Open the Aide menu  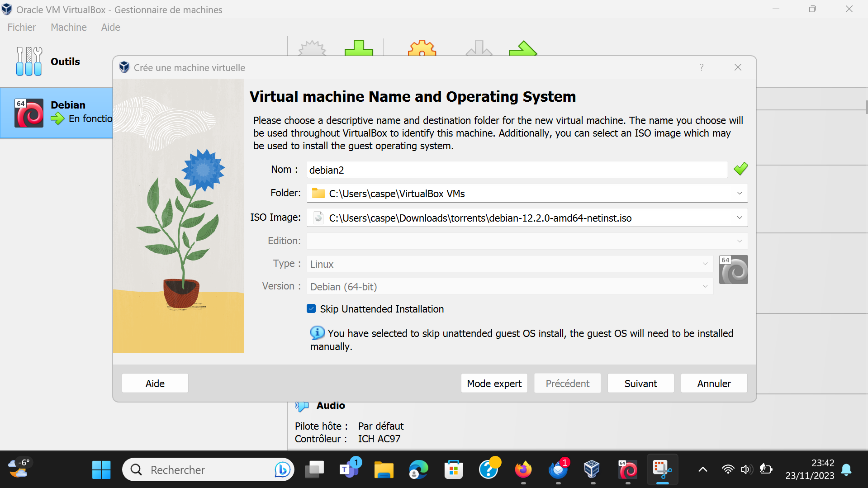[x=110, y=27]
